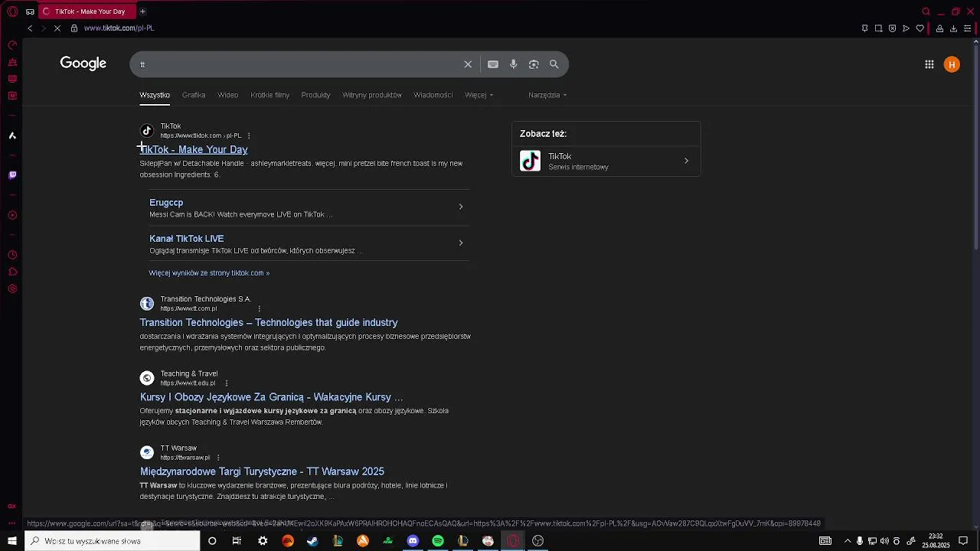Open the snapshot tool icon

(878, 28)
